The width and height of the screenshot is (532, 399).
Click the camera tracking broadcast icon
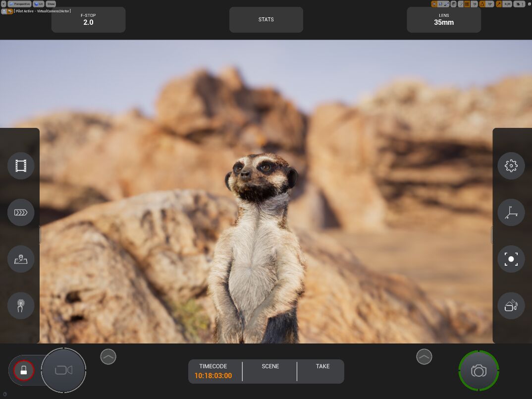click(511, 306)
